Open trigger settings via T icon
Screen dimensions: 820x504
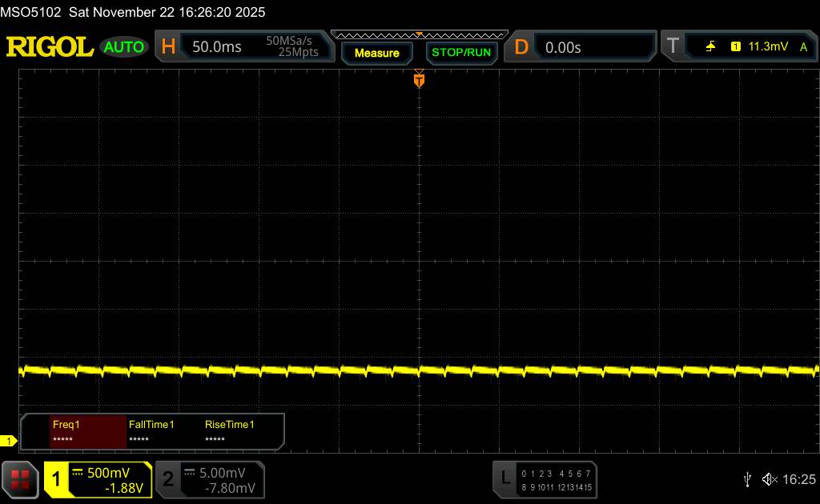click(672, 47)
